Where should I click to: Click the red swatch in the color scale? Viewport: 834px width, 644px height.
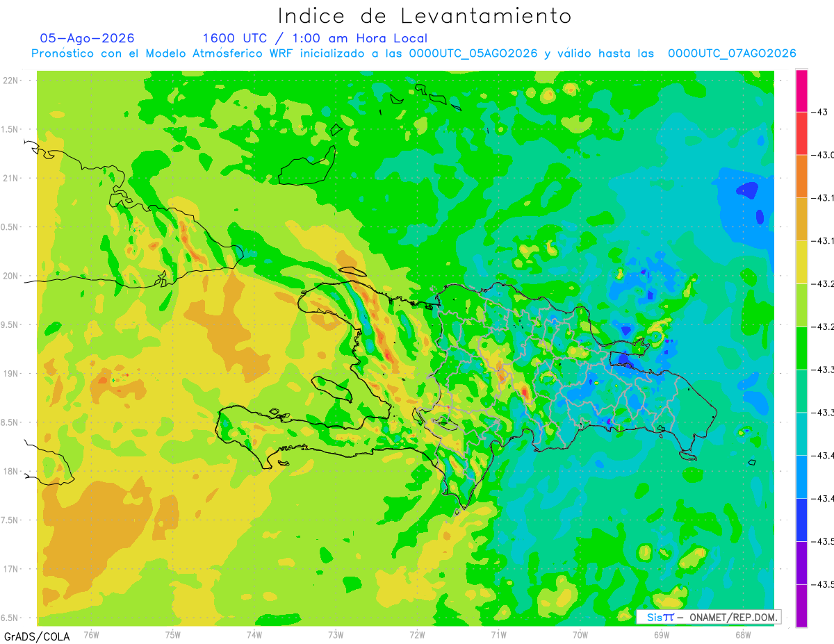(x=801, y=133)
